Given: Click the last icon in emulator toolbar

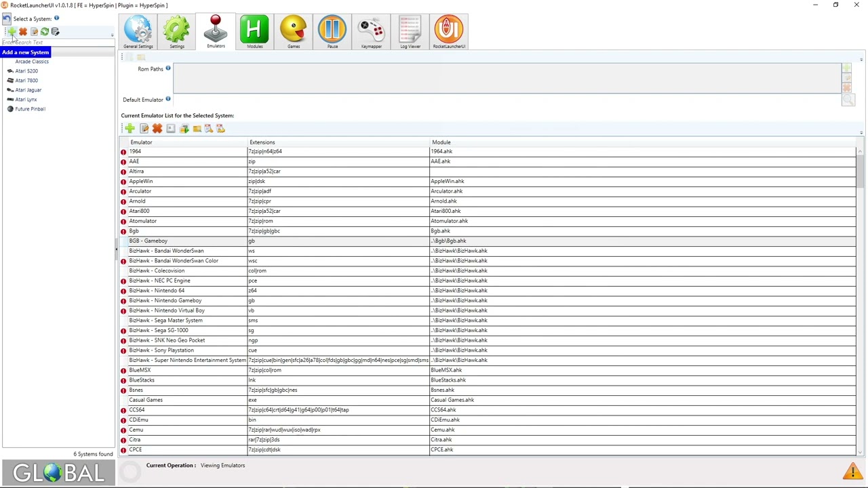Looking at the screenshot, I should click(220, 129).
